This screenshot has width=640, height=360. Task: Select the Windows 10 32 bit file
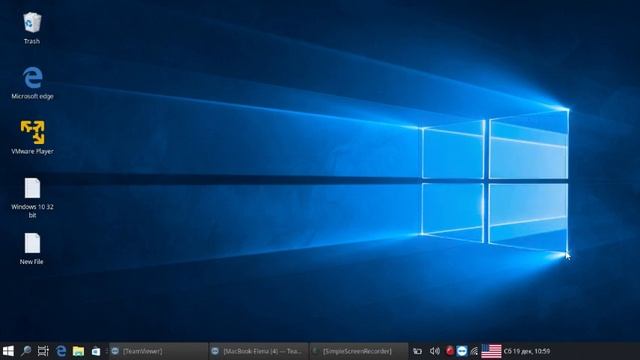coord(32,188)
